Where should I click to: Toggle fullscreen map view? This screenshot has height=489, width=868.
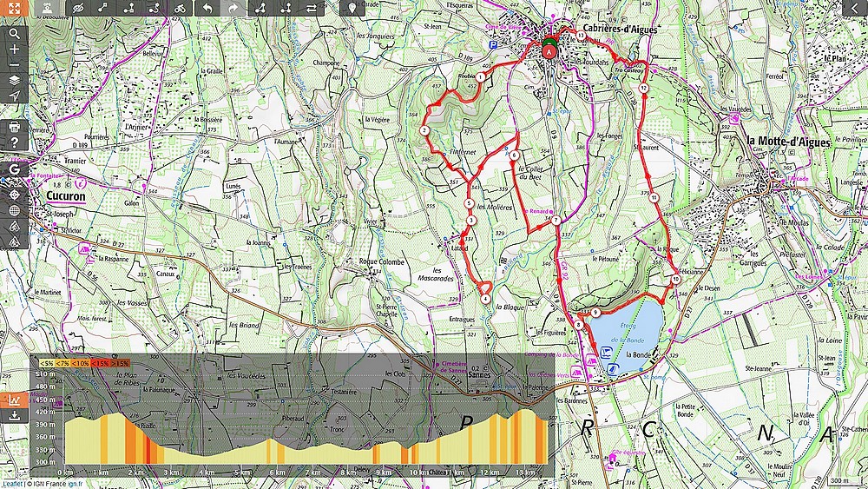tap(15, 9)
